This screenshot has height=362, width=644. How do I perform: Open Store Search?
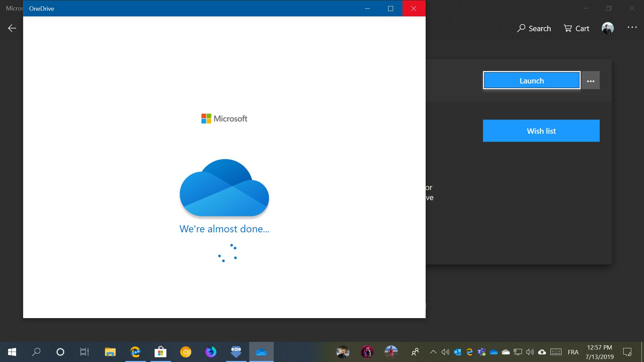point(534,28)
